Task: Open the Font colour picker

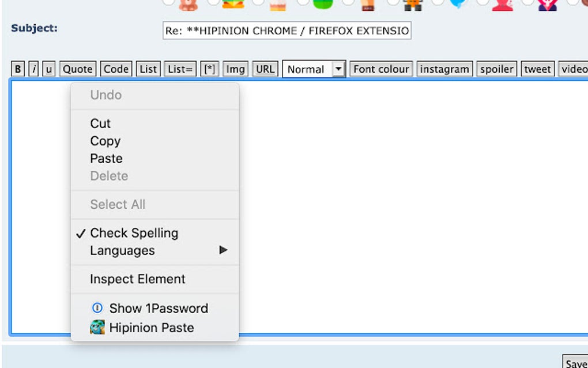Action: coord(380,69)
